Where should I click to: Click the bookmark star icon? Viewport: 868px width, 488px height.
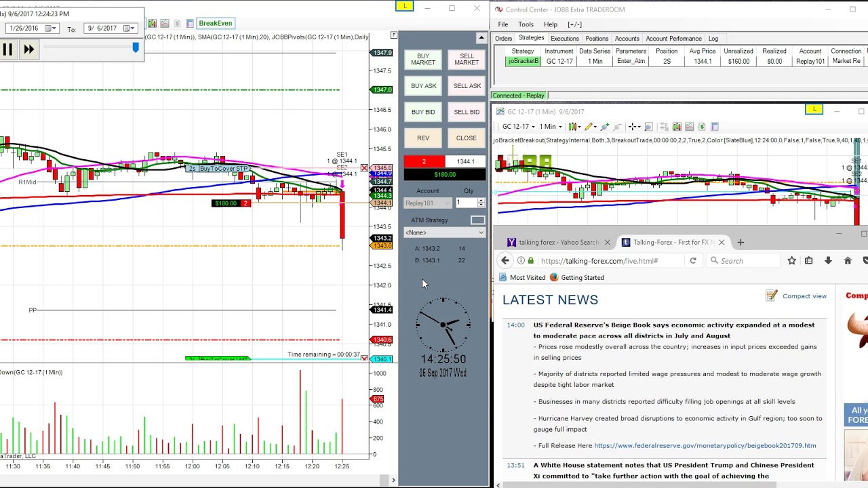coord(791,260)
